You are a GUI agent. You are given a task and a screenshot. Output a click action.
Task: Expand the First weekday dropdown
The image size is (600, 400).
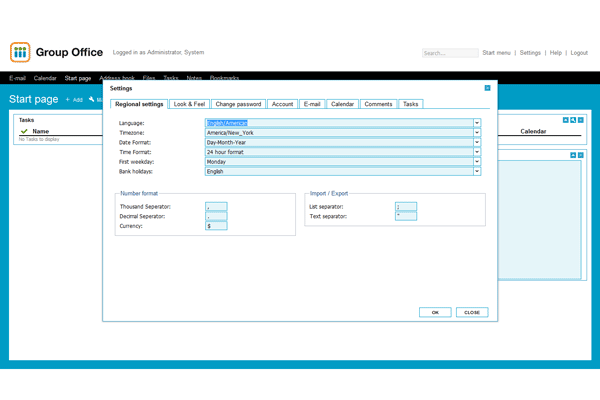(x=477, y=162)
